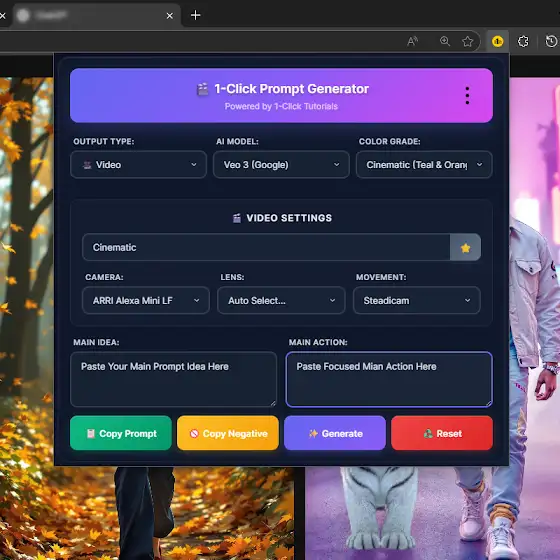The height and width of the screenshot is (560, 560).
Task: Add page to favorites with star icon
Action: point(468,41)
